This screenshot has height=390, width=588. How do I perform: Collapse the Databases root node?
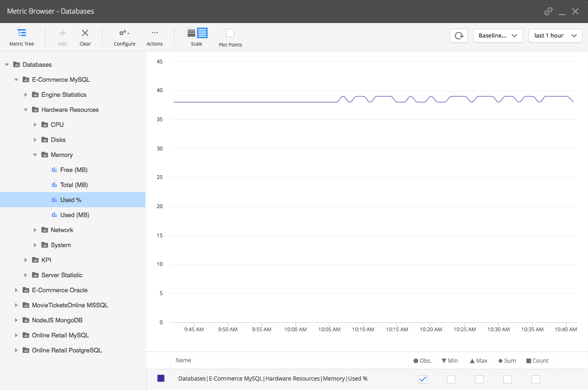(7, 64)
